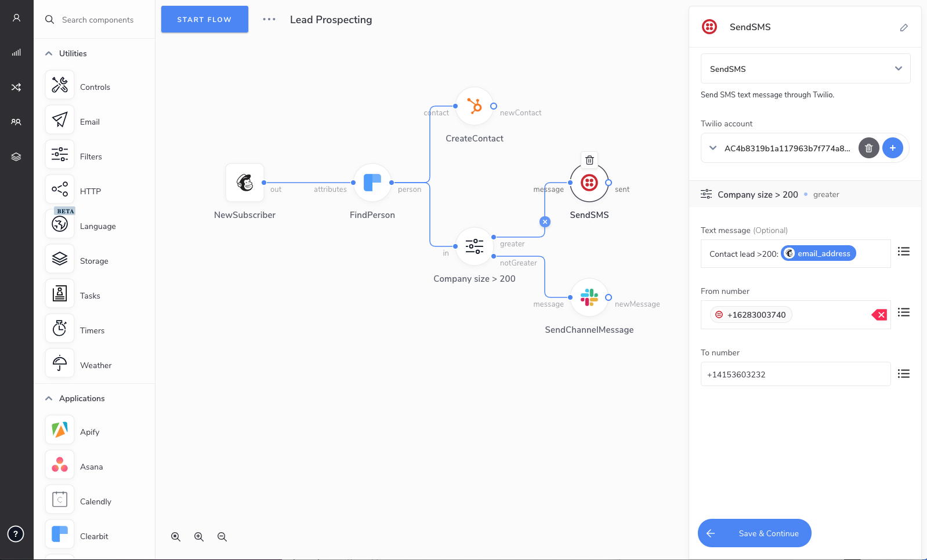The height and width of the screenshot is (560, 927).
Task: Open the SendSMS action dropdown
Action: [805, 68]
